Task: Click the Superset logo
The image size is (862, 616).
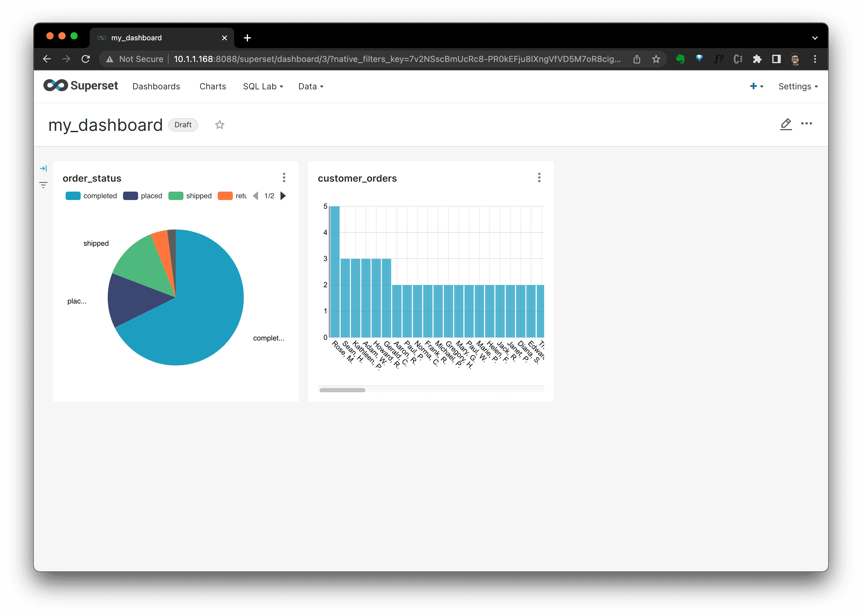Action: [x=81, y=86]
